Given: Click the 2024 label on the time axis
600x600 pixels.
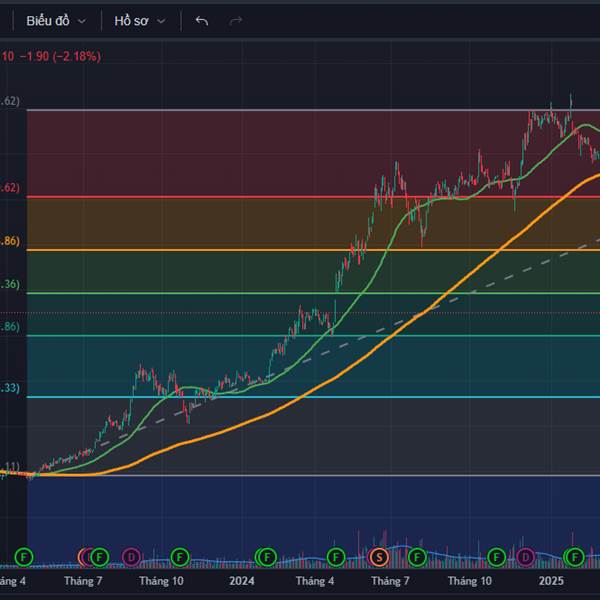Looking at the screenshot, I should click(x=242, y=580).
